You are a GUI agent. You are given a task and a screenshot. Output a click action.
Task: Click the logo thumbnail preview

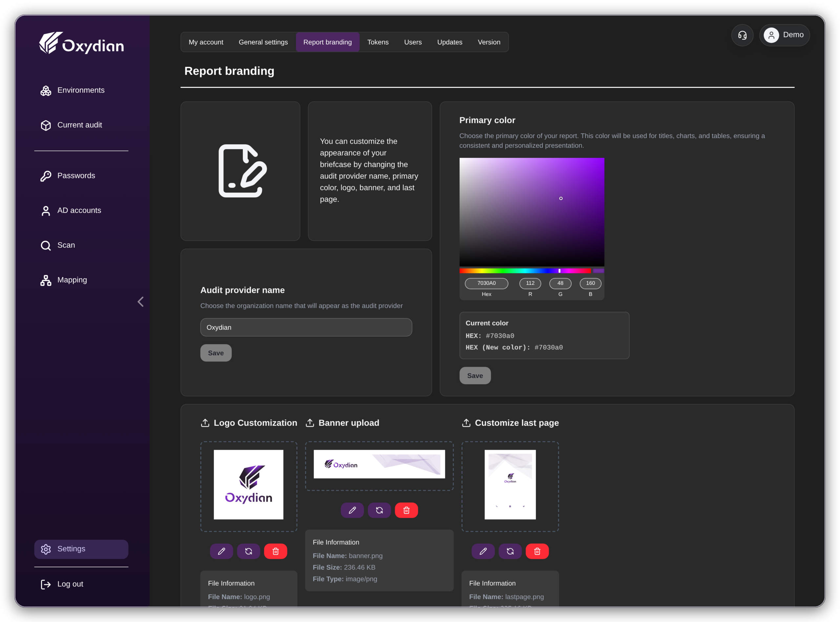(248, 485)
